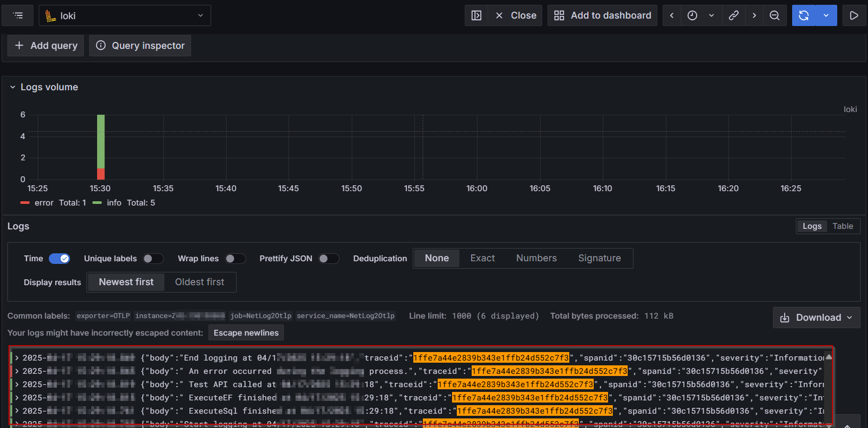The height and width of the screenshot is (428, 868).
Task: Expand the 'ExecuteEF finished' log row
Action: point(17,398)
